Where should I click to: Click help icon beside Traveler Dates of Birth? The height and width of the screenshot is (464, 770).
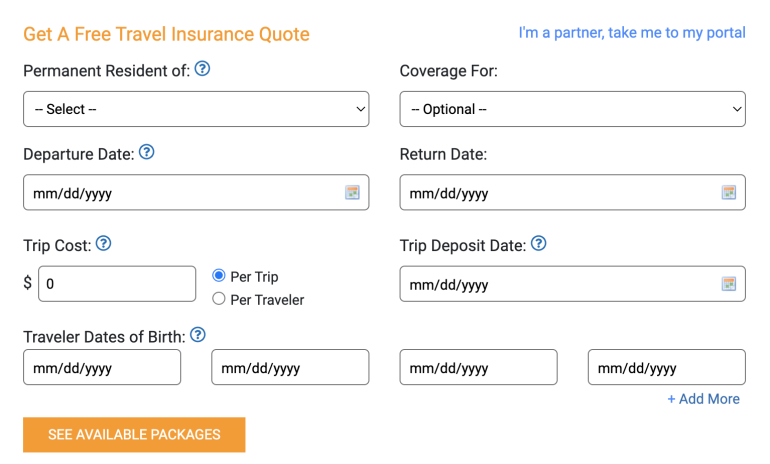(x=198, y=334)
